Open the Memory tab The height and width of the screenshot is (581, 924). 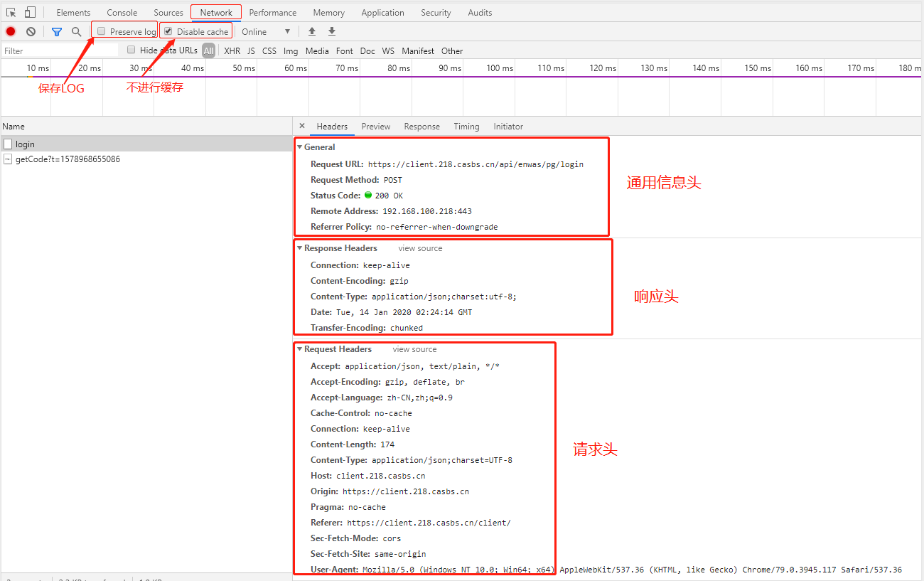329,12
